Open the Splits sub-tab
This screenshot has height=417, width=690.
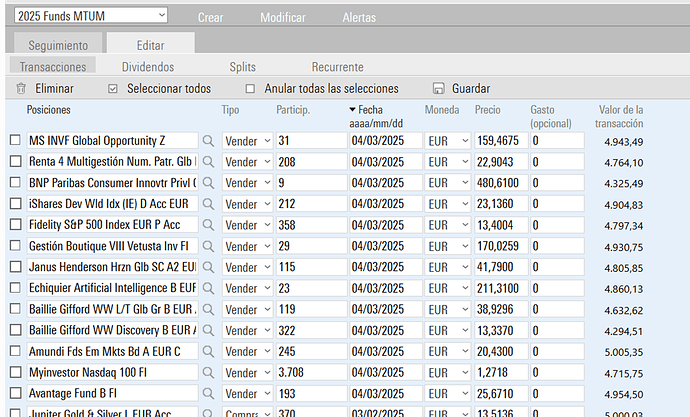(242, 67)
